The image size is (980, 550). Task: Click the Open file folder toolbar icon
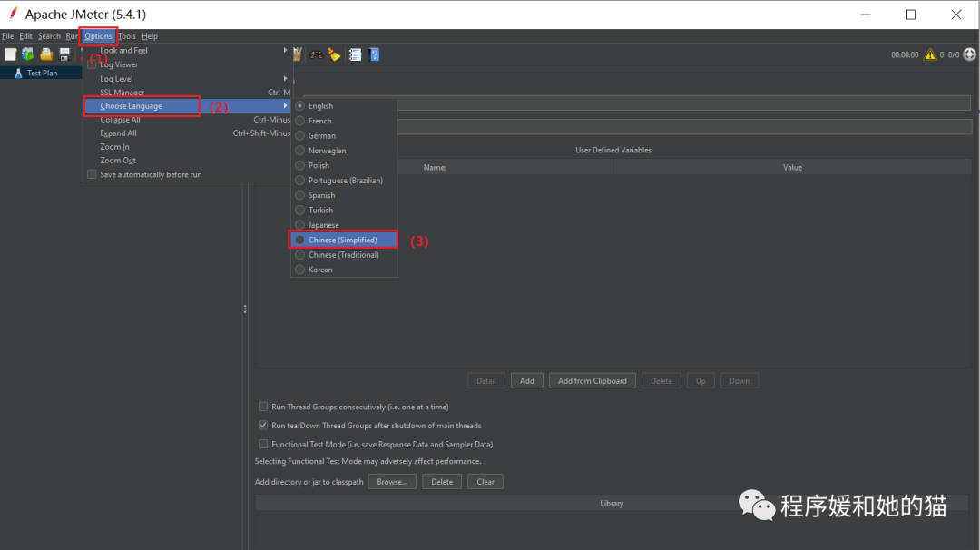[x=46, y=54]
